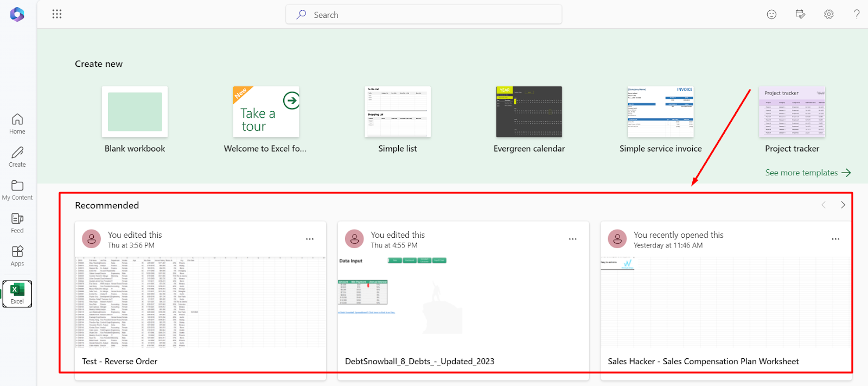Open the feedback smiley icon
Viewport: 868px width, 386px height.
[x=771, y=15]
